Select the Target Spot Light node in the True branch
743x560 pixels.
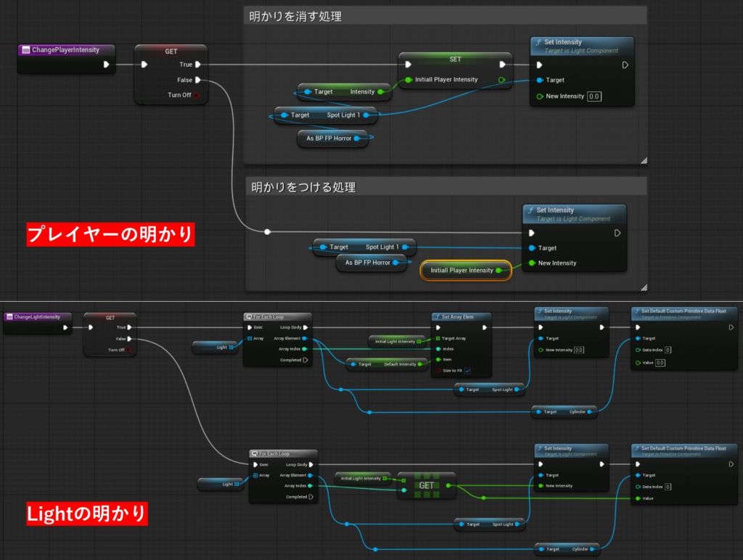pos(490,390)
